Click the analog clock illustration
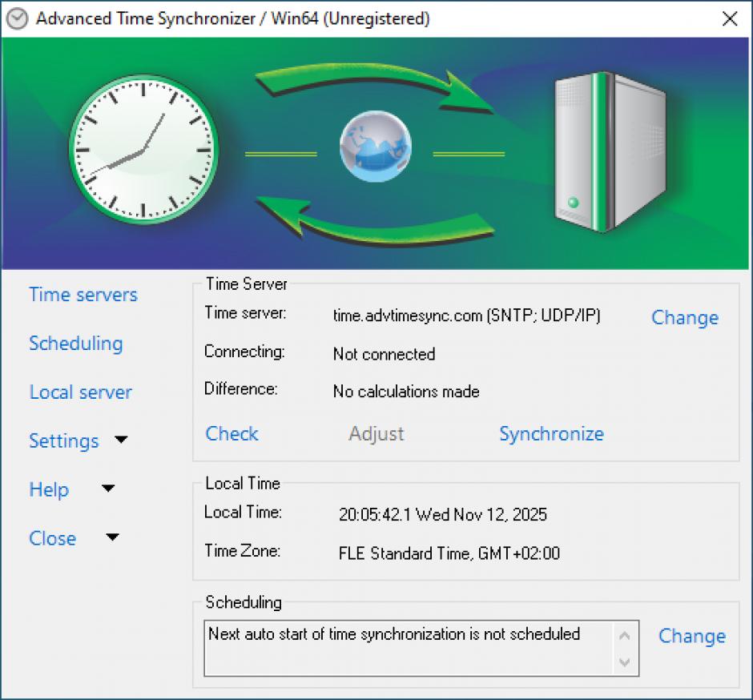The height and width of the screenshot is (700, 753). pyautogui.click(x=143, y=148)
